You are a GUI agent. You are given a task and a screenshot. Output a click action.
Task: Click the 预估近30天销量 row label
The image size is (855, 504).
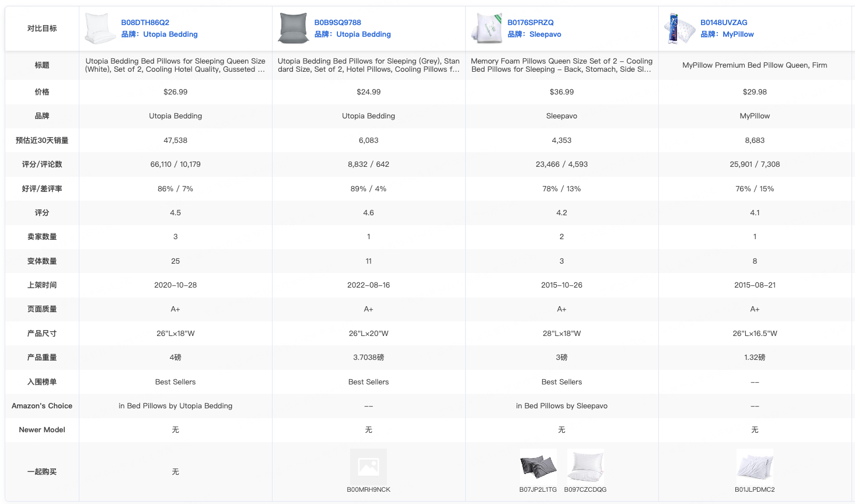click(42, 141)
